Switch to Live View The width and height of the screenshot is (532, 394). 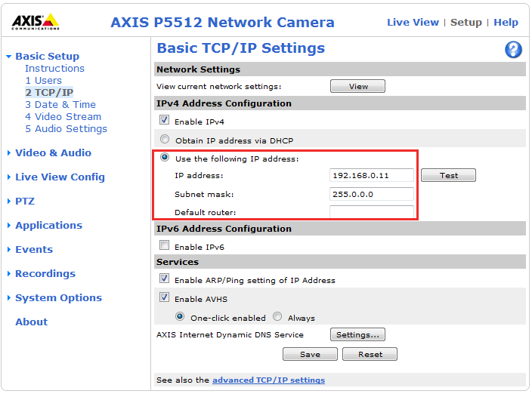(x=413, y=23)
